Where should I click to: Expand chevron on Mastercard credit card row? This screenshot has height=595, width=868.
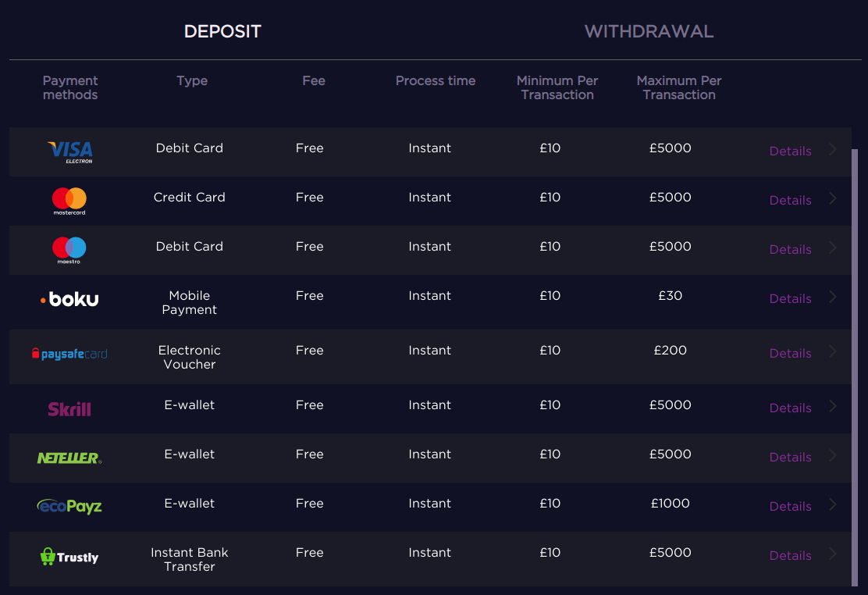pyautogui.click(x=833, y=198)
